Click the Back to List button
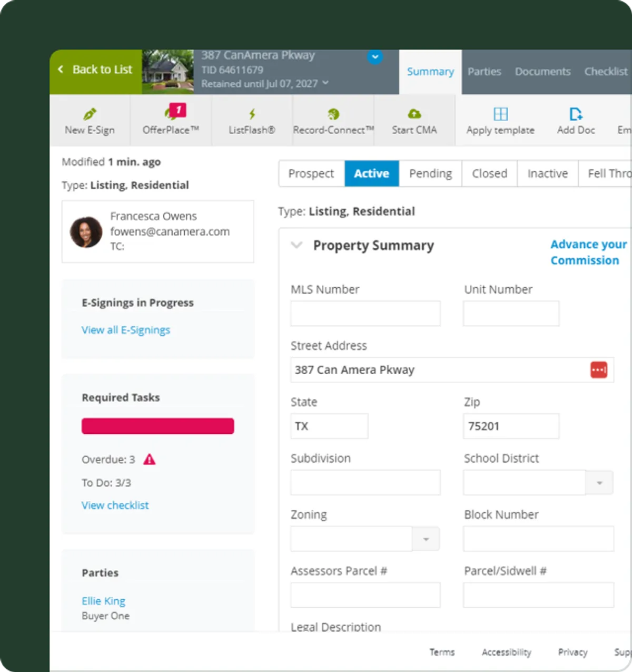The image size is (632, 672). tap(96, 70)
